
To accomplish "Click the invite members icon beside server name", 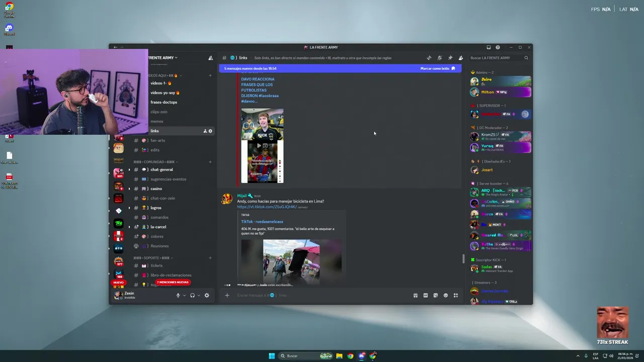I will pyautogui.click(x=210, y=58).
